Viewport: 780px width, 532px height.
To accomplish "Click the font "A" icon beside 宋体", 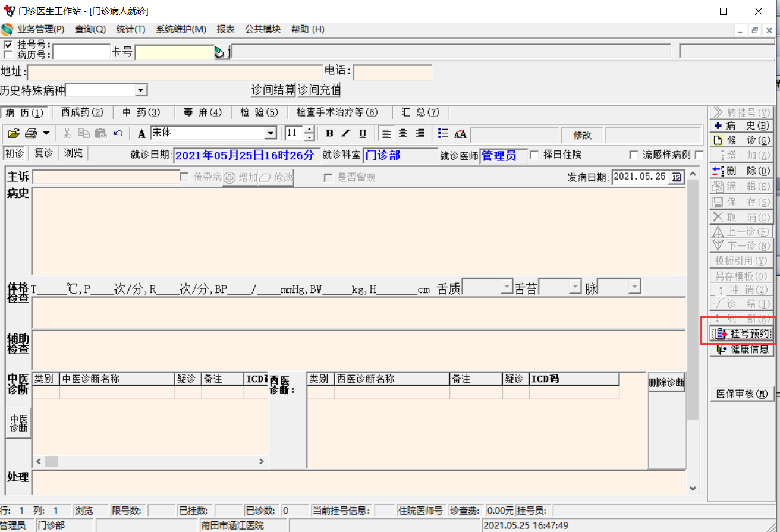I will pyautogui.click(x=141, y=133).
